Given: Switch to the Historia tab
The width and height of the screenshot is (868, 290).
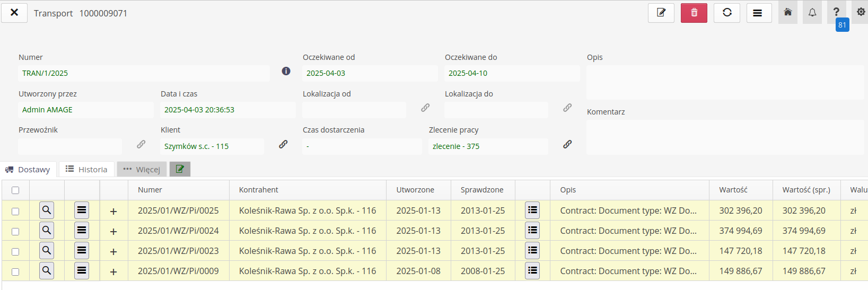Looking at the screenshot, I should (86, 170).
